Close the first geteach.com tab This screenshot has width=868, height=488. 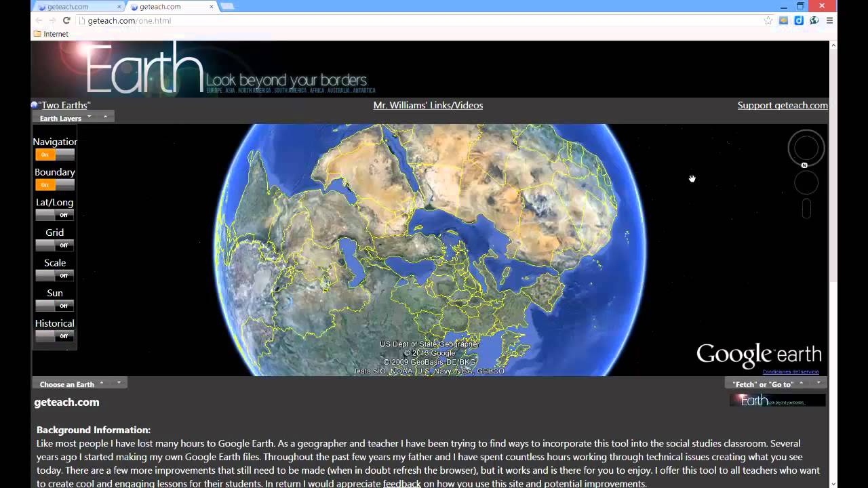point(119,7)
